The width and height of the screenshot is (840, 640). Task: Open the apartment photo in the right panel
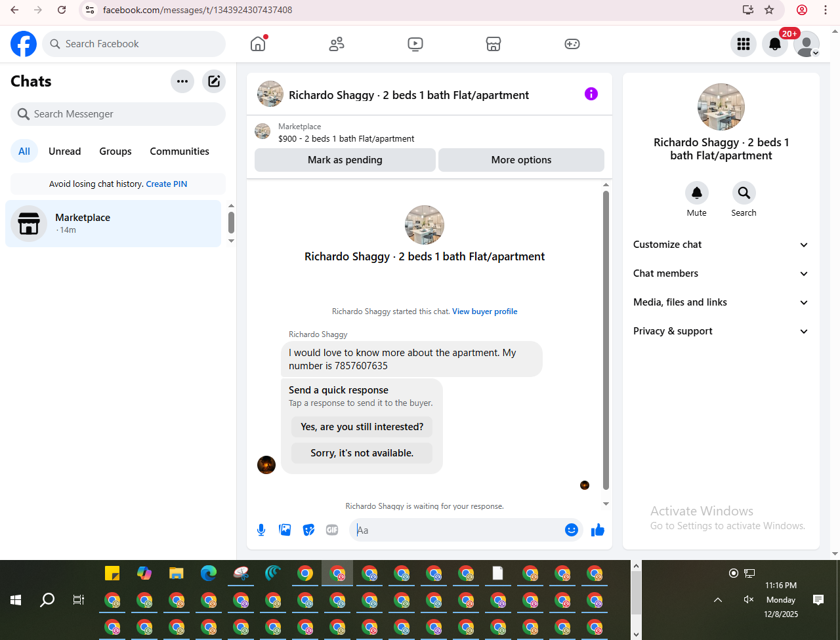[x=721, y=107]
